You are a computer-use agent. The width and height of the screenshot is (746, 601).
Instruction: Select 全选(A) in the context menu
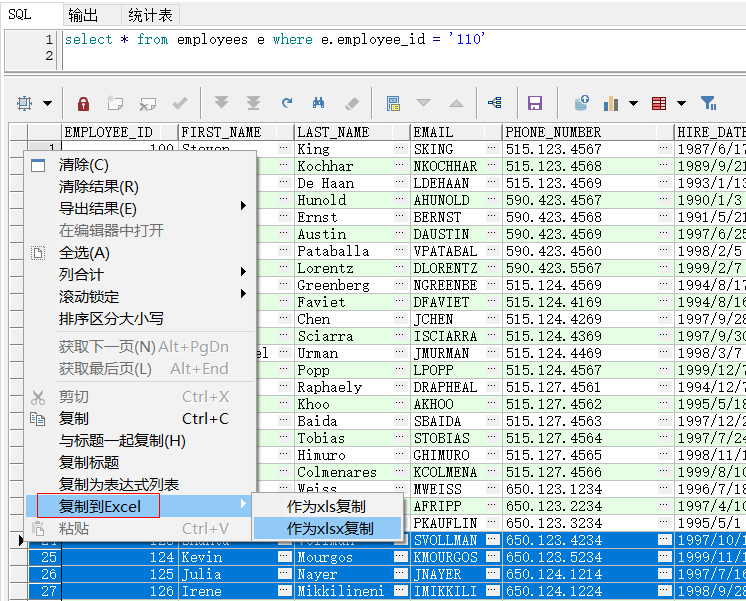point(138,253)
